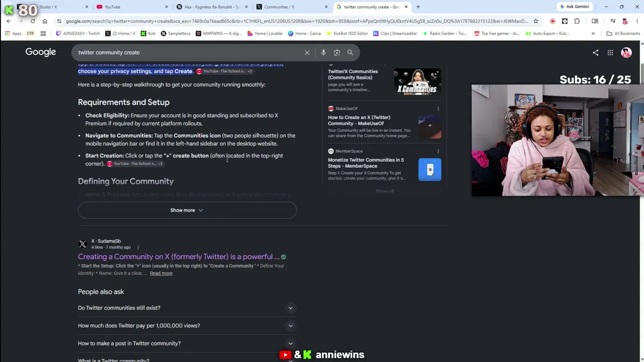Open 'How to Create an X Community - MakeUseOf'
644x362 pixels.
pyautogui.click(x=359, y=121)
